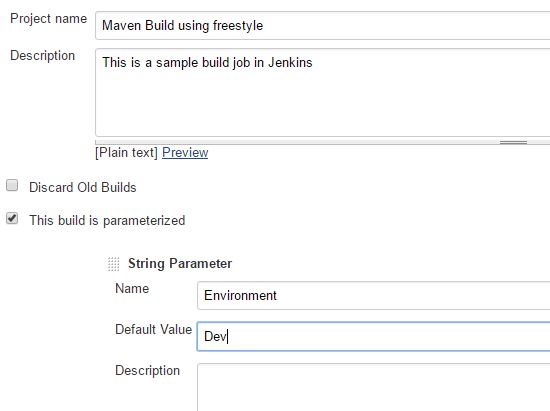Image resolution: width=550 pixels, height=411 pixels.
Task: Click inside the job Description text area
Action: (x=322, y=93)
